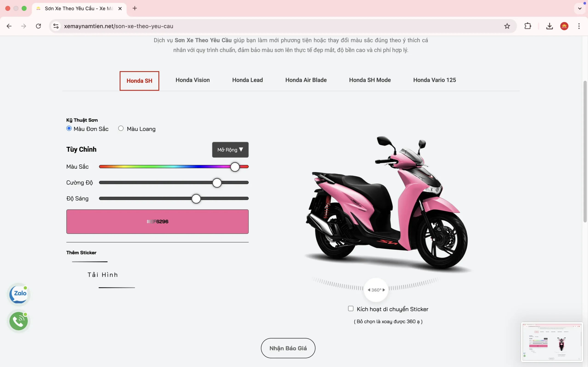Expand the Mở Rộng dropdown
This screenshot has height=367, width=588.
tap(230, 150)
